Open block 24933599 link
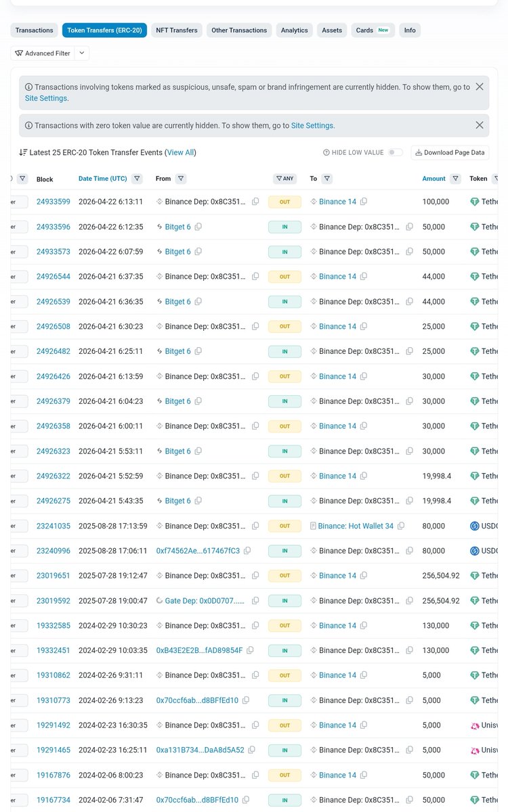Image resolution: width=508 pixels, height=812 pixels. click(x=54, y=202)
